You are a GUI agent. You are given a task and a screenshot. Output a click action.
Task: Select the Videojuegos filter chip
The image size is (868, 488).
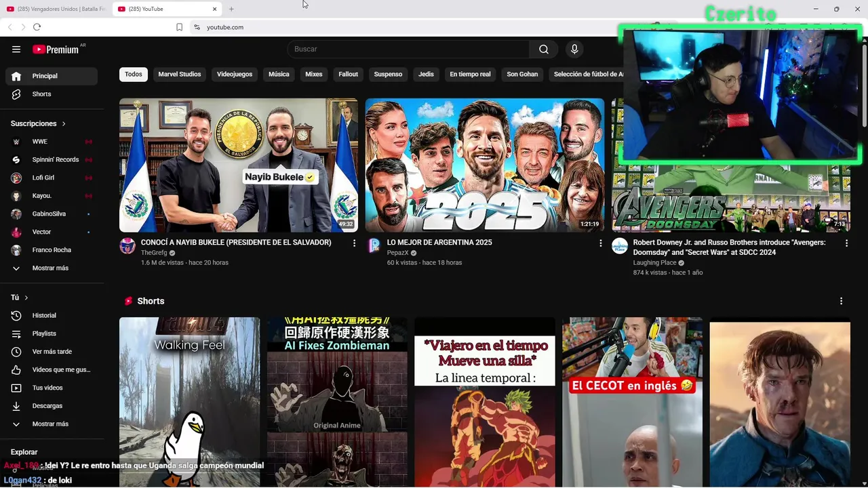point(235,74)
